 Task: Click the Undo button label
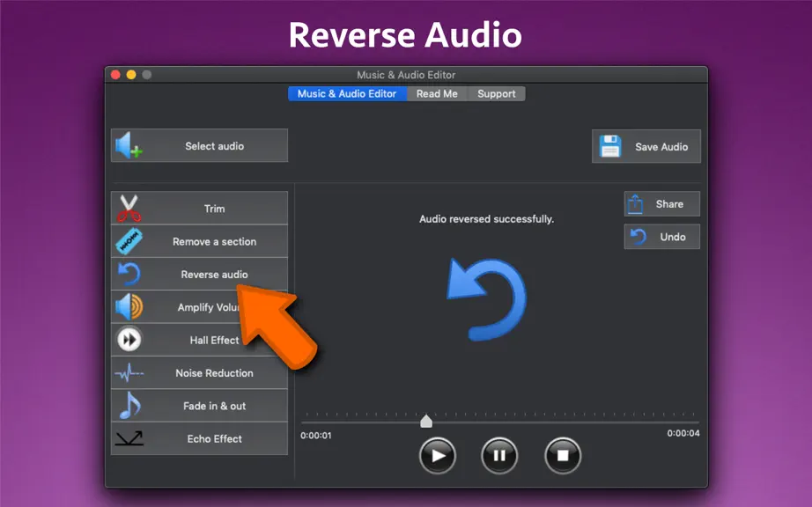pos(673,237)
